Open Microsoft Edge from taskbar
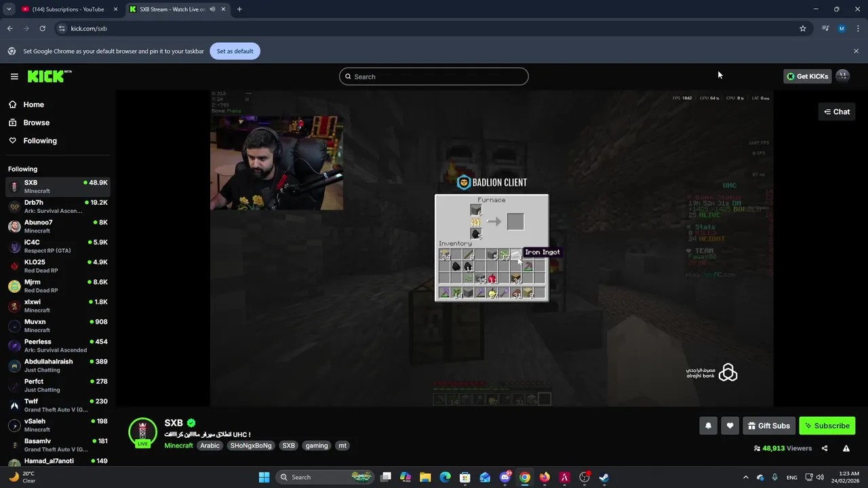The width and height of the screenshot is (868, 488). pyautogui.click(x=446, y=477)
